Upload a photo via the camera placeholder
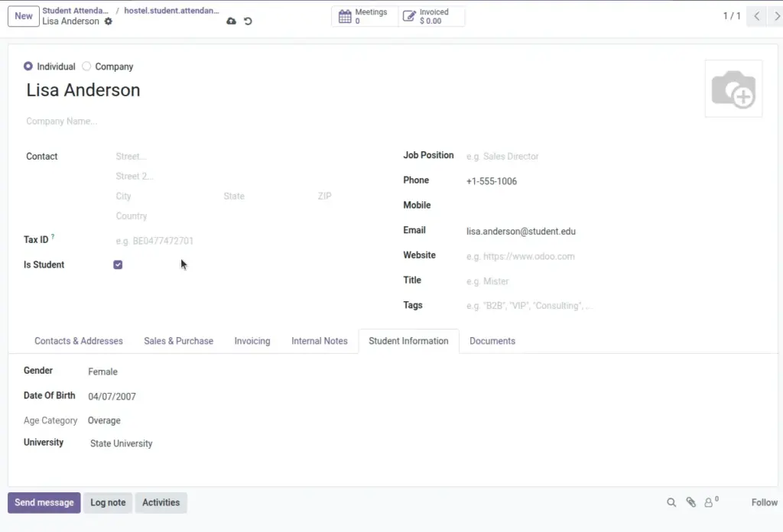Image resolution: width=783 pixels, height=532 pixels. [x=733, y=89]
